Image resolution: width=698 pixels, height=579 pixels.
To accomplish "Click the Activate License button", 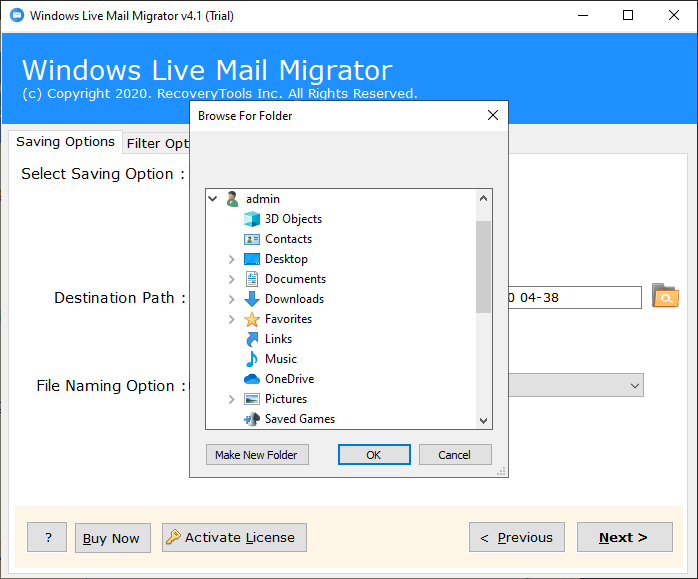I will click(234, 537).
